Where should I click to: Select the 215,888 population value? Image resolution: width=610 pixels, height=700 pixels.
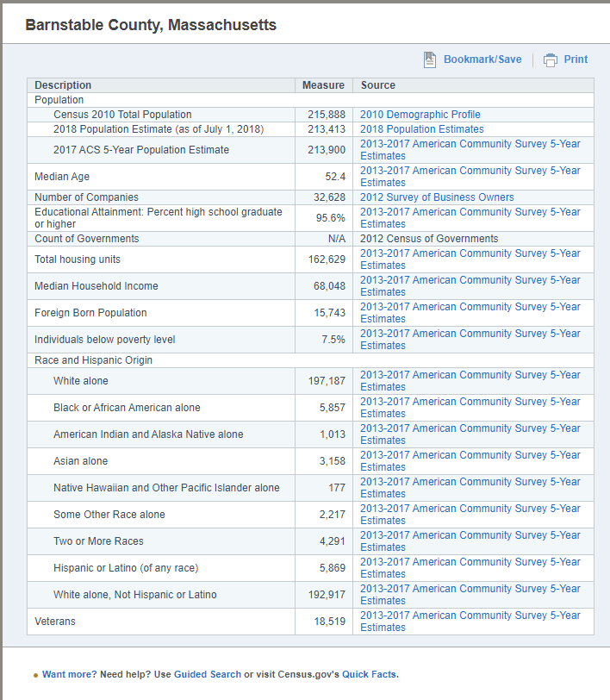327,115
